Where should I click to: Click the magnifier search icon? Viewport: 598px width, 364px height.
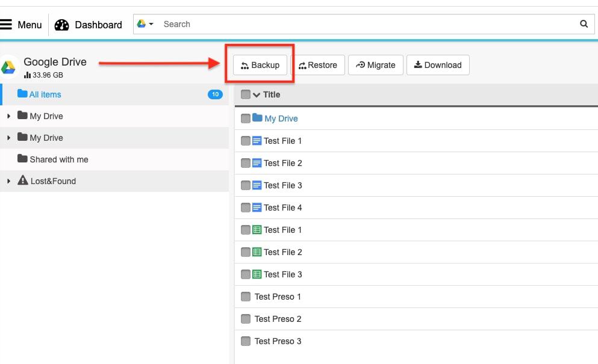pos(584,24)
